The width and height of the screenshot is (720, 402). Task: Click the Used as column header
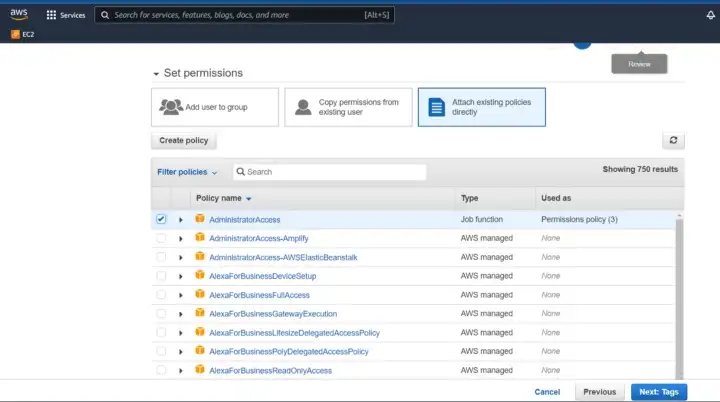pos(556,198)
